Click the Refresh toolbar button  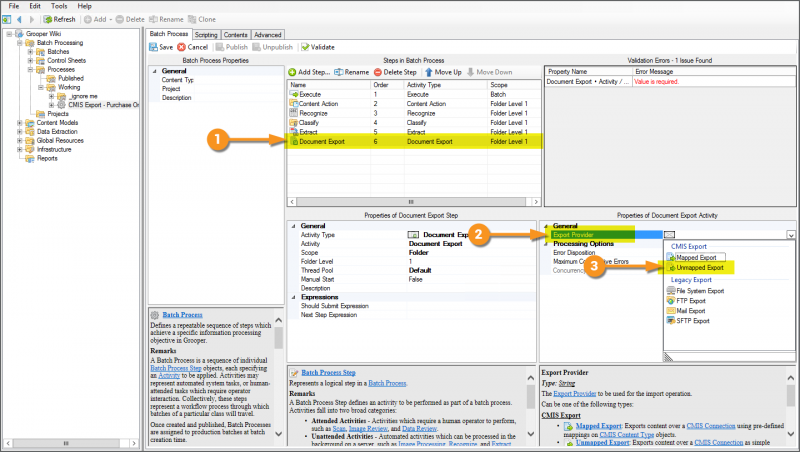59,19
